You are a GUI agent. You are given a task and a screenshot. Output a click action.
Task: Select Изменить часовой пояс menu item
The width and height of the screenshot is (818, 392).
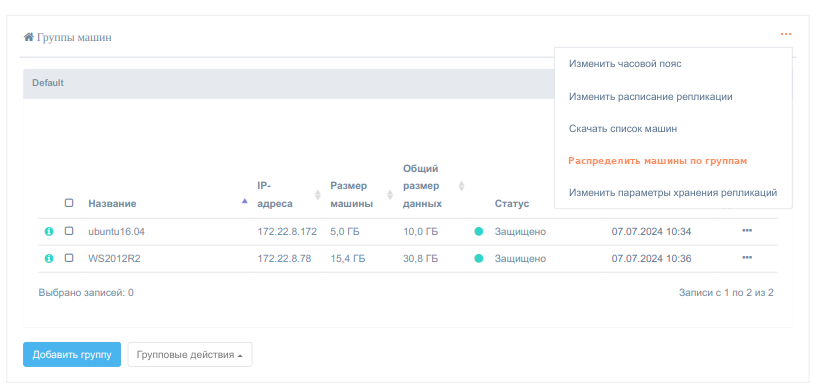[x=625, y=64]
